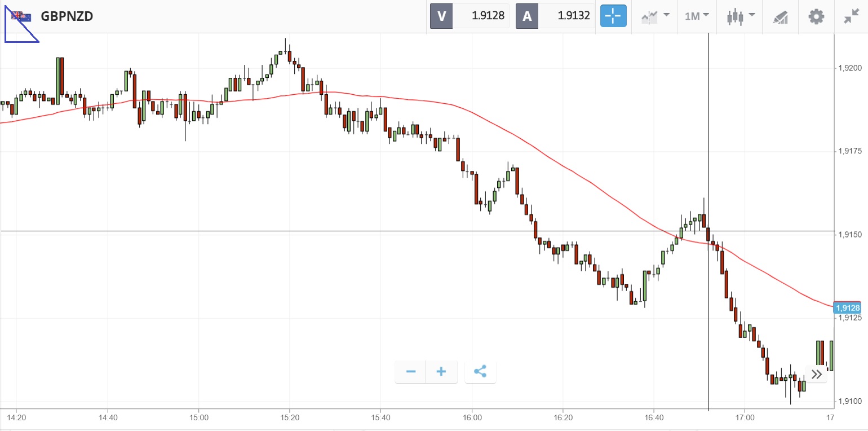Share the chart via share icon
Viewport: 868px width, 431px height.
[480, 372]
